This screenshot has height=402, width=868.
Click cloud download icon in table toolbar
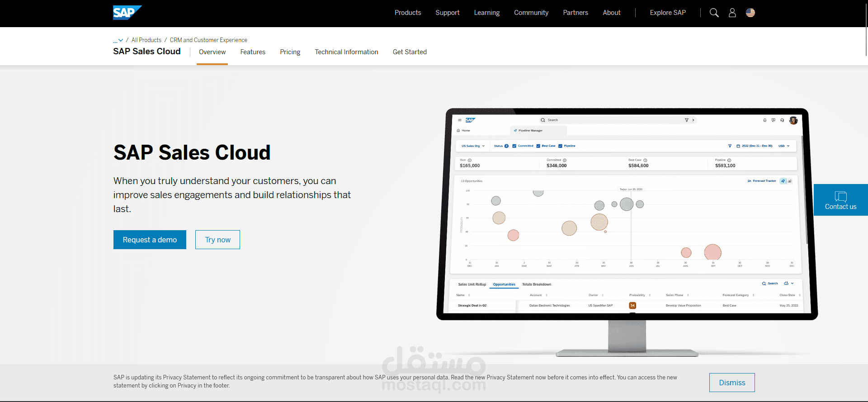click(x=786, y=284)
